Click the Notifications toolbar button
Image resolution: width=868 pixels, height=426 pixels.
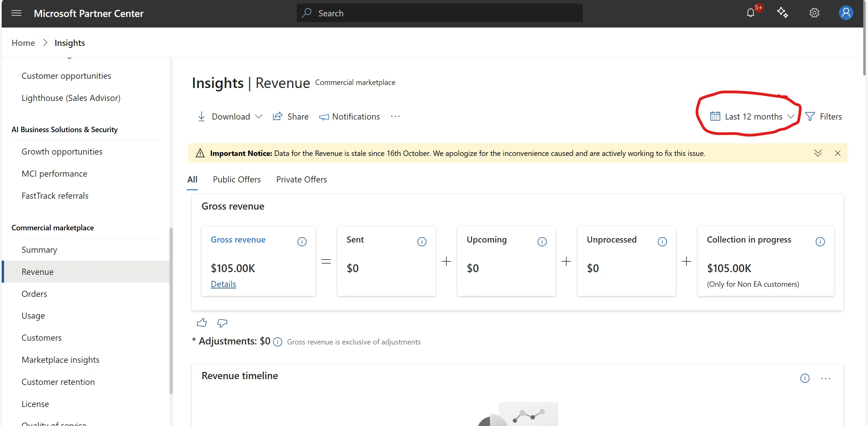pos(349,117)
